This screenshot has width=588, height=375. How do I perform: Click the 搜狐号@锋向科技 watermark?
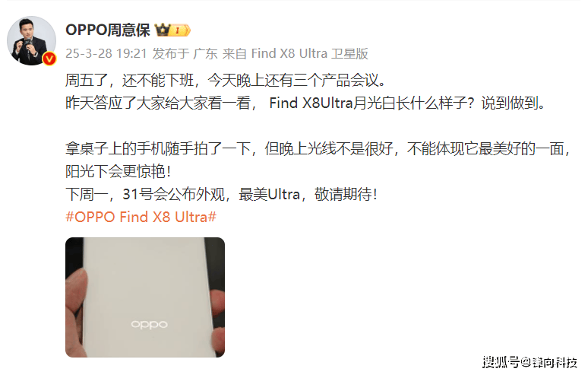[530, 362]
